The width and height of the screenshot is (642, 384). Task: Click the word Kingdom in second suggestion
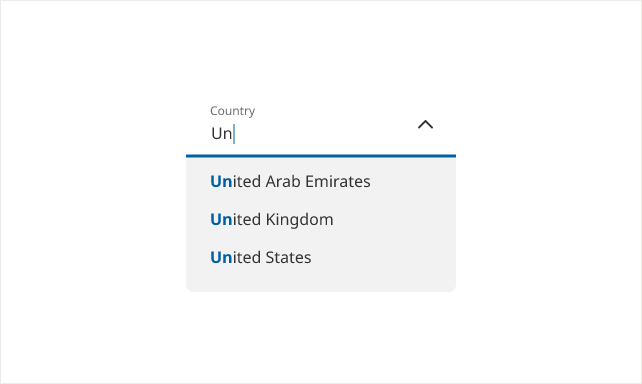(x=300, y=220)
